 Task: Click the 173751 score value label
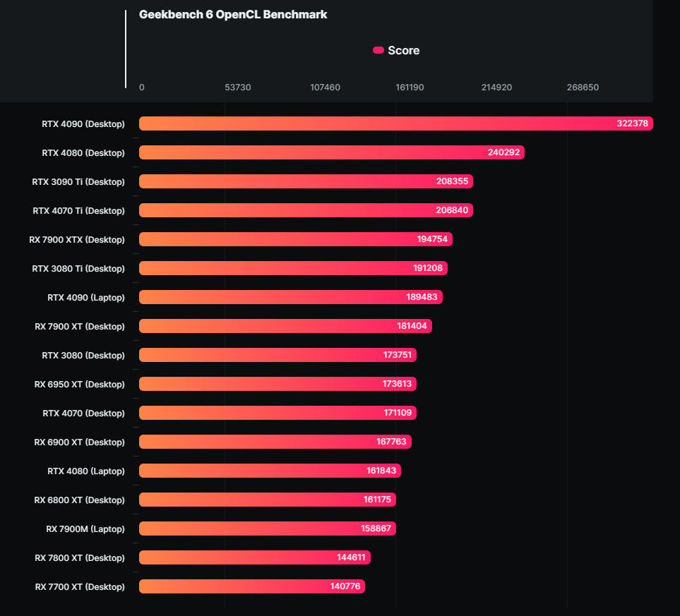[x=398, y=355]
